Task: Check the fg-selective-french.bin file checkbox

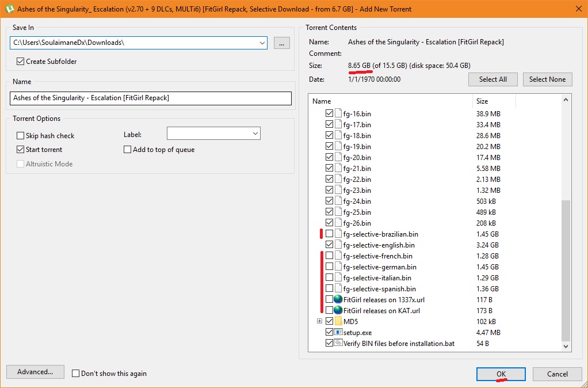Action: click(x=329, y=256)
